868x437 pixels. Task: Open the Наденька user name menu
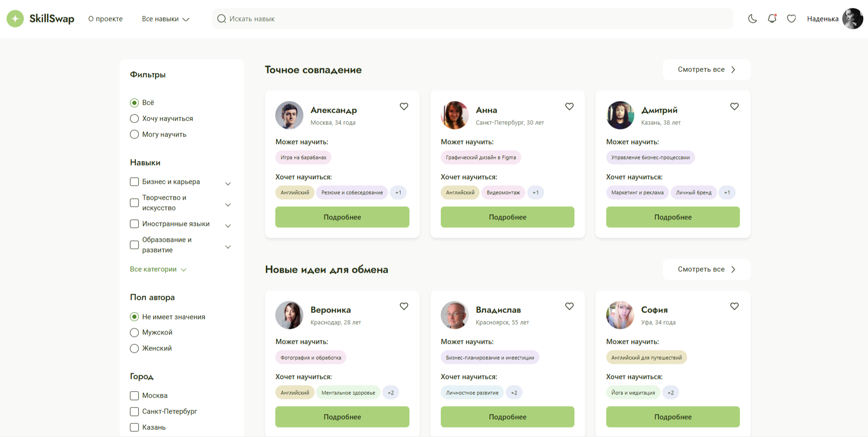coord(823,19)
